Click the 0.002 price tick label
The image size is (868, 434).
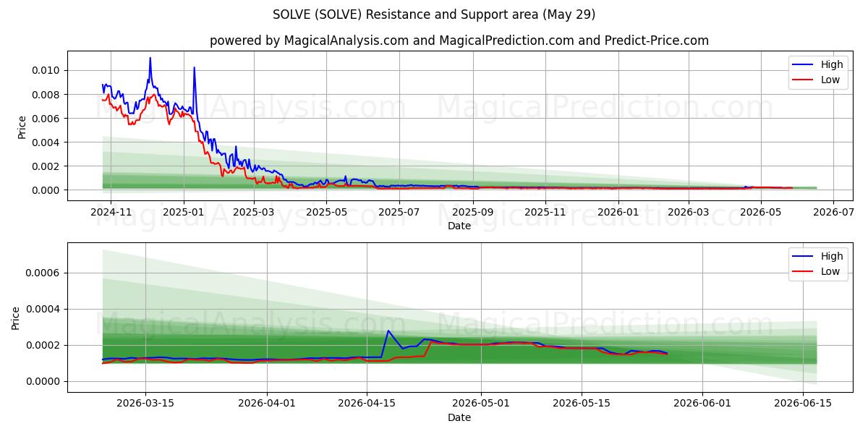point(48,166)
